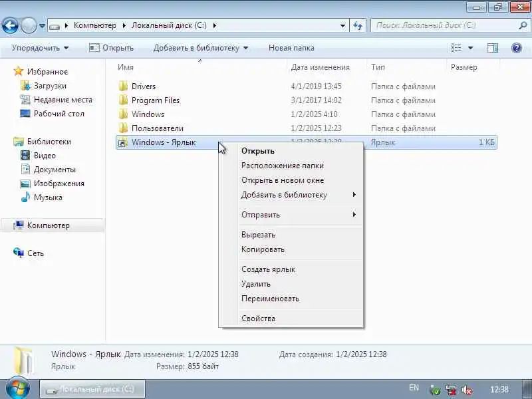
Task: Click the Windows Start orb
Action: tap(18, 388)
